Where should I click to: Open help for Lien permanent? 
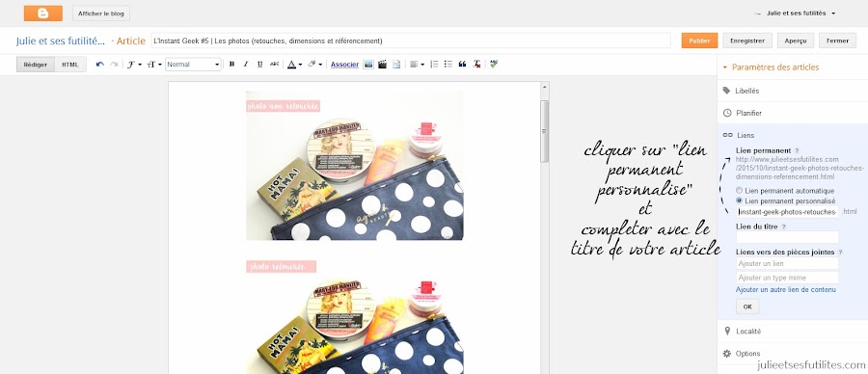798,150
